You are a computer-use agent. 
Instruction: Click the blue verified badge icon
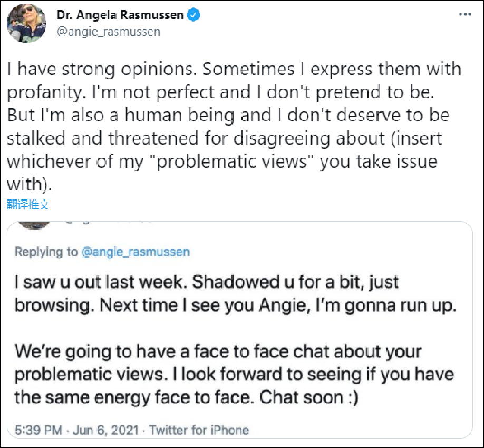[x=194, y=15]
